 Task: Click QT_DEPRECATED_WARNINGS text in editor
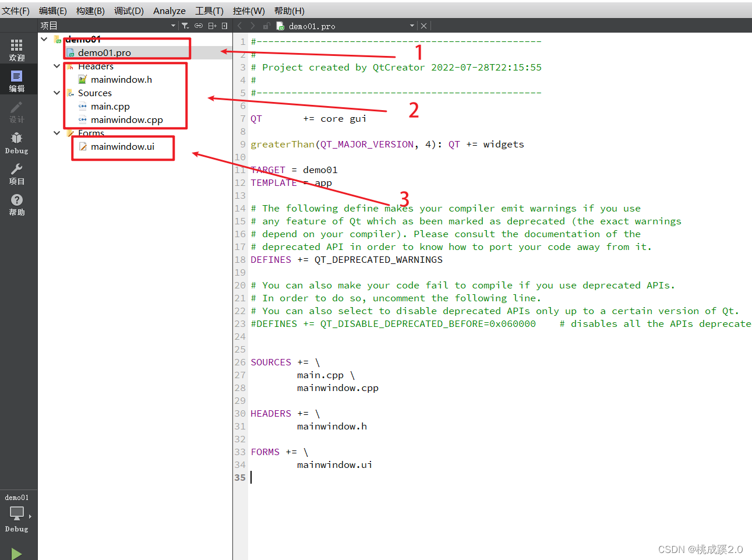point(379,259)
